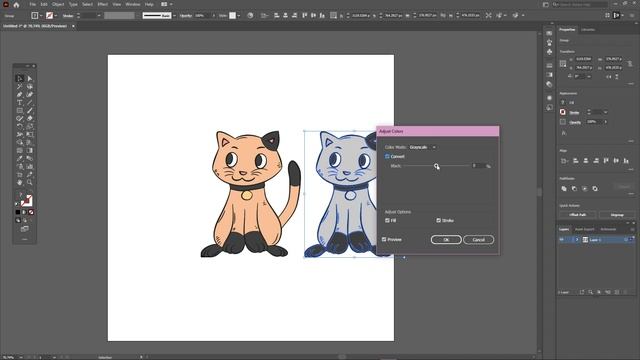Click the Stroke label in Appearance section
The image size is (640, 360).
(574, 112)
